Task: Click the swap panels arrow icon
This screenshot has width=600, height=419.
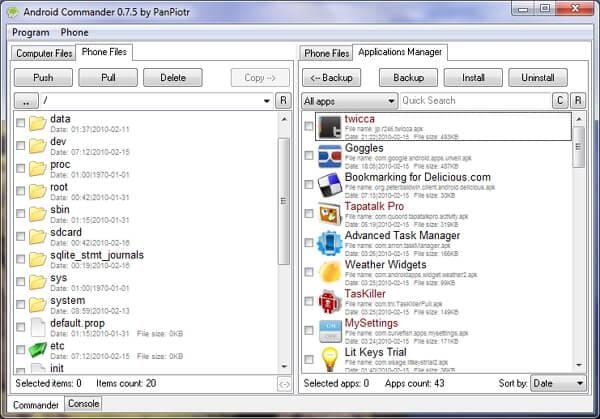Action: pyautogui.click(x=284, y=384)
